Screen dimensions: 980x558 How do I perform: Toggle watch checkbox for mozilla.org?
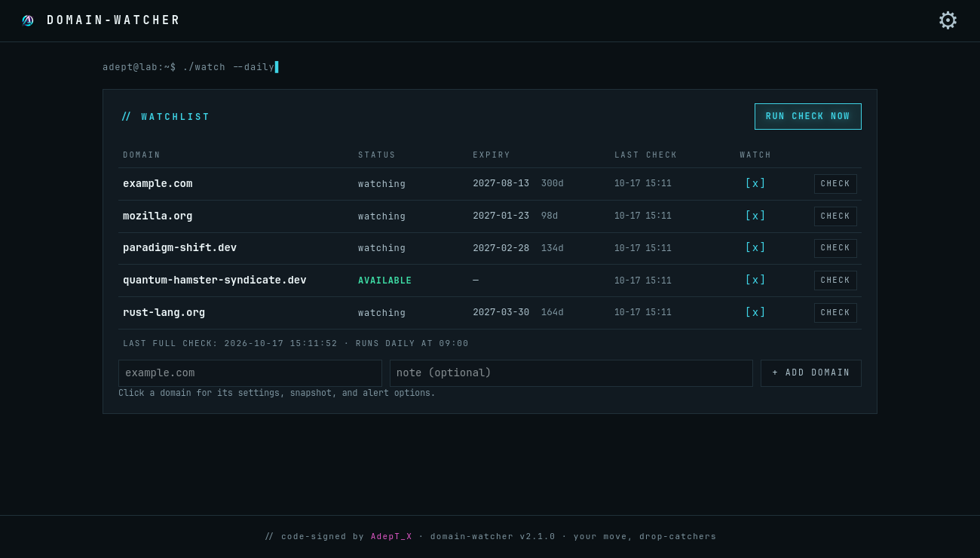(x=755, y=216)
